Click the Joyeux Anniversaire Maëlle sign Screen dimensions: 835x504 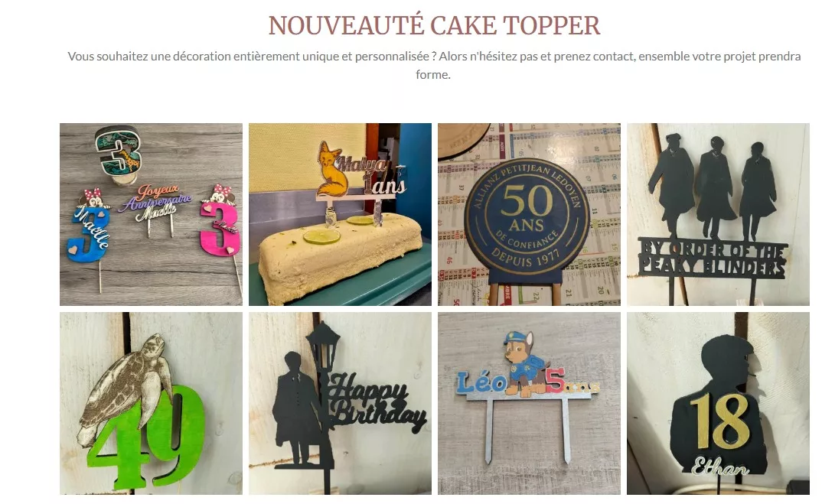155,203
